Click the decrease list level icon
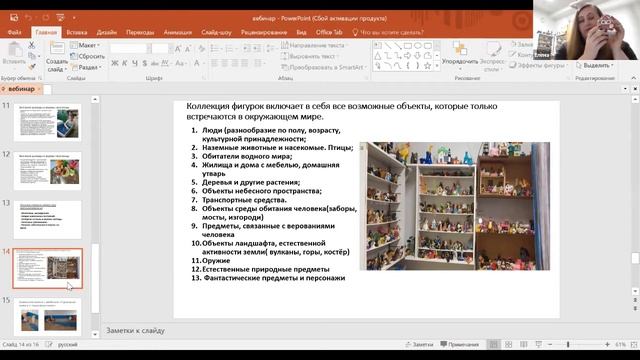Screen dimensions: 640x360 (247, 49)
